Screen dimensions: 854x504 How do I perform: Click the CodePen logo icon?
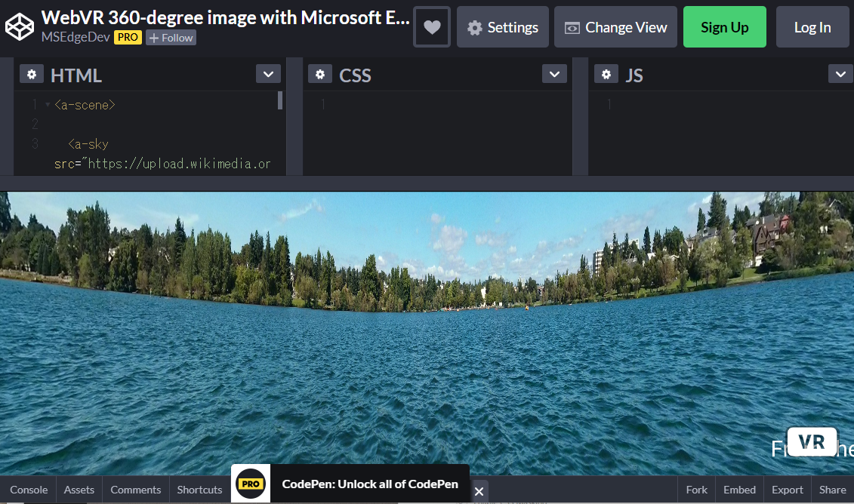click(x=20, y=26)
